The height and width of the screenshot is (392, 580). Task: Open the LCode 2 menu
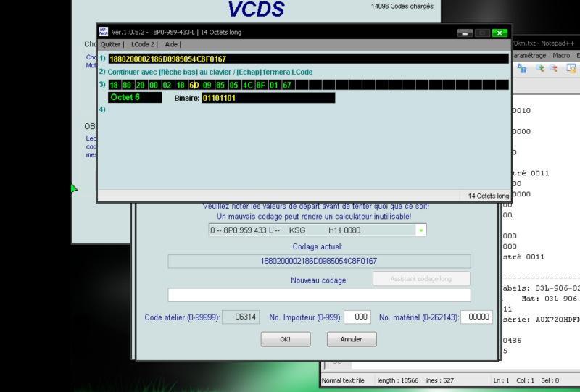coord(143,44)
